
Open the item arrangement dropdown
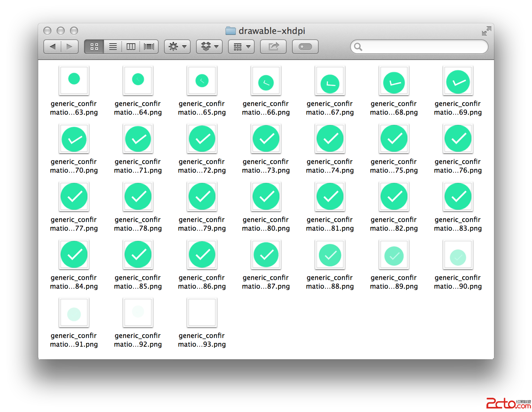pos(241,47)
